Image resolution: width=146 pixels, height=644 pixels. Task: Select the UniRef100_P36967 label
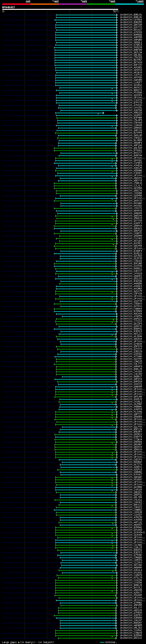click(131, 173)
